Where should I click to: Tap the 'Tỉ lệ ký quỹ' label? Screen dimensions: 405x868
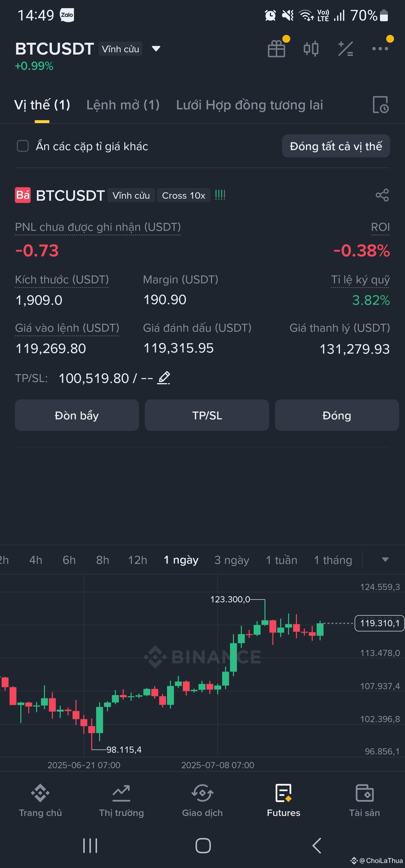[361, 280]
